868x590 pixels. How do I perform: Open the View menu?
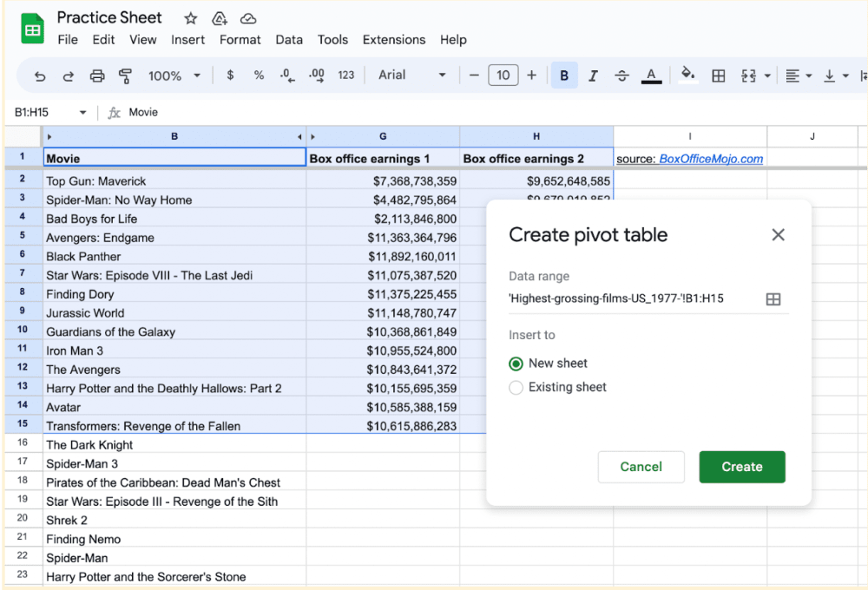tap(143, 40)
